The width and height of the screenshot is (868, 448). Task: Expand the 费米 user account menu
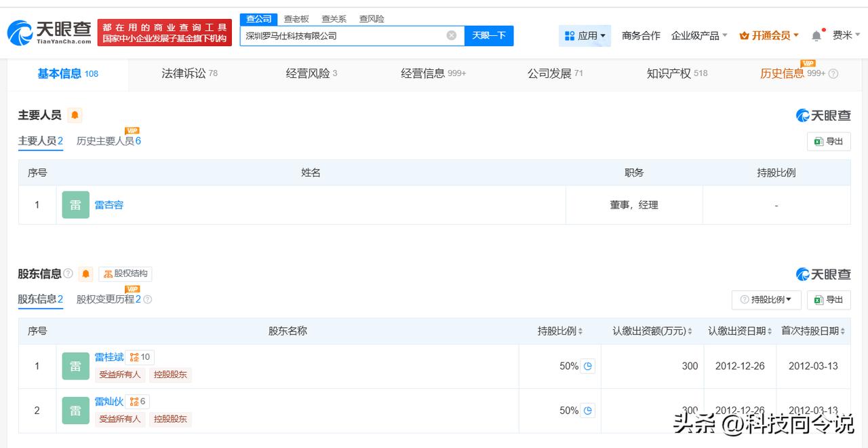coord(846,35)
